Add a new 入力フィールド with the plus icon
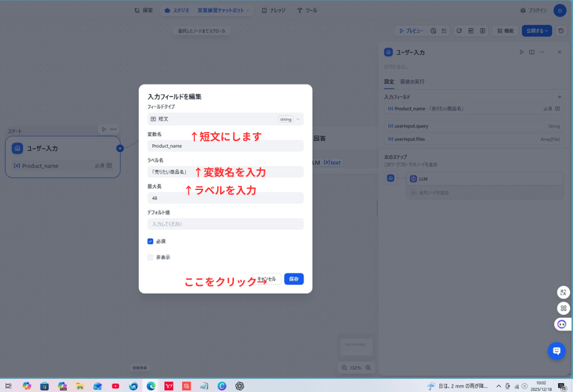The width and height of the screenshot is (573, 392). 560,96
